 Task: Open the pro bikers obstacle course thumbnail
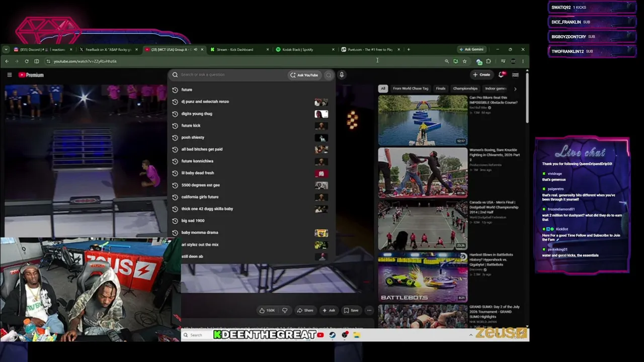pos(423,120)
